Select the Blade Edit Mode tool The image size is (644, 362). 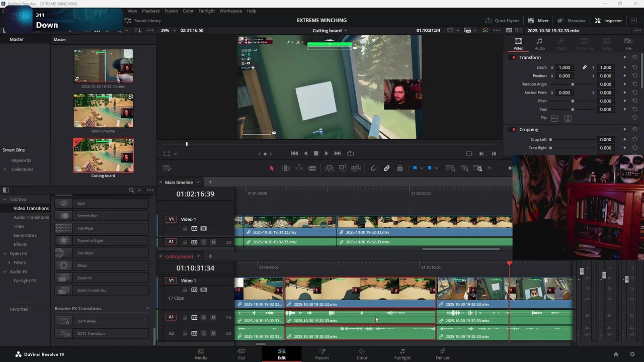click(x=312, y=168)
